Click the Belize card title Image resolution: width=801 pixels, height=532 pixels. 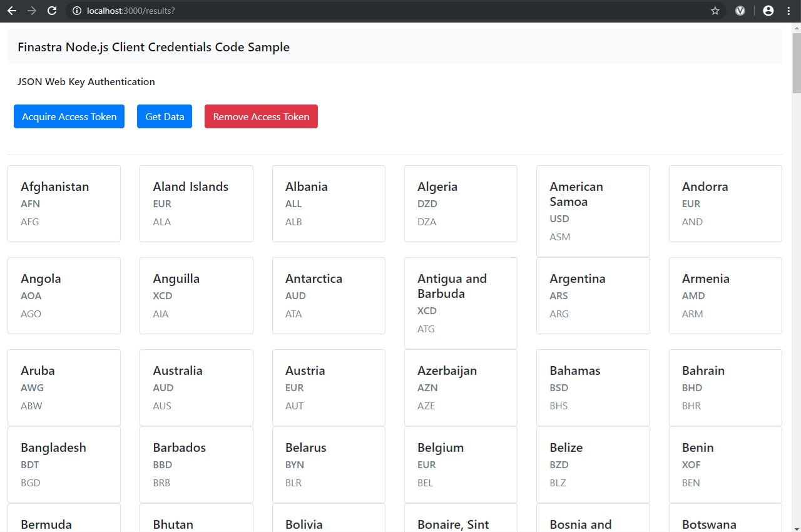(566, 448)
